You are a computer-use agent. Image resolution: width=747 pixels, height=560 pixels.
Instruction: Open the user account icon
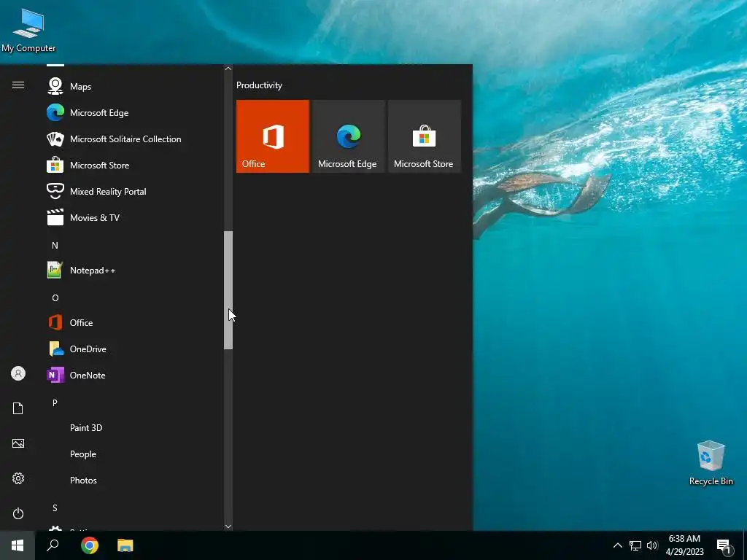click(x=18, y=373)
